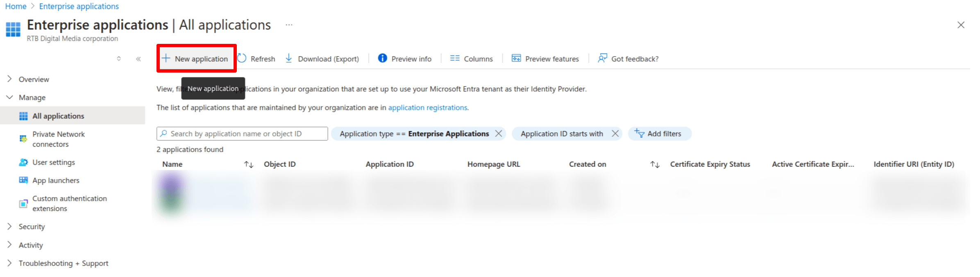Expand Troubleshooting + Support section
Image resolution: width=980 pixels, height=277 pixels.
coord(9,263)
